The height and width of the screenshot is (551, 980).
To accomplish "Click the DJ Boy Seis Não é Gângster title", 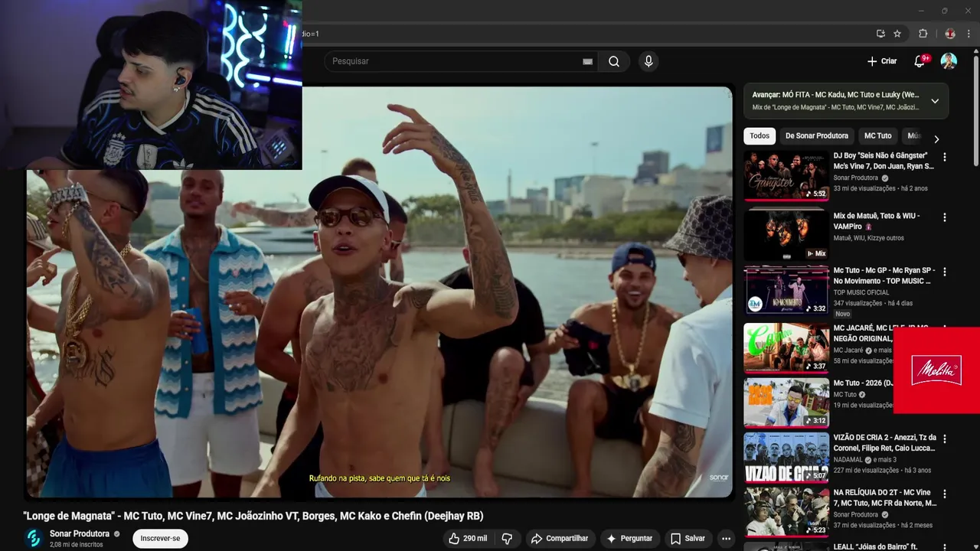I will (x=884, y=161).
